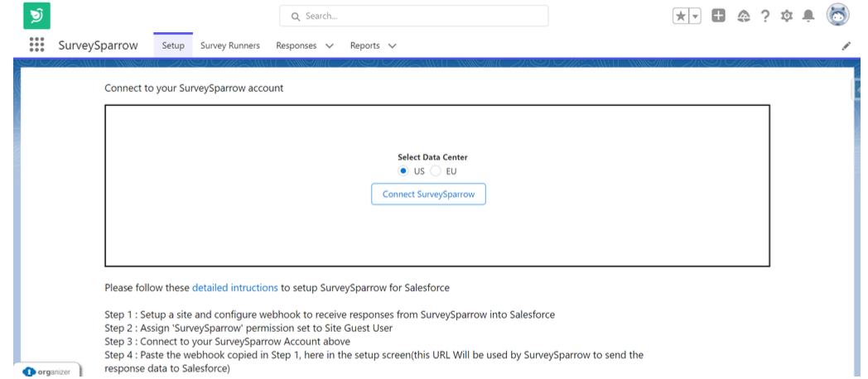Screen dimensions: 868x379
Task: Open the detailed intructions link
Action: coord(234,288)
